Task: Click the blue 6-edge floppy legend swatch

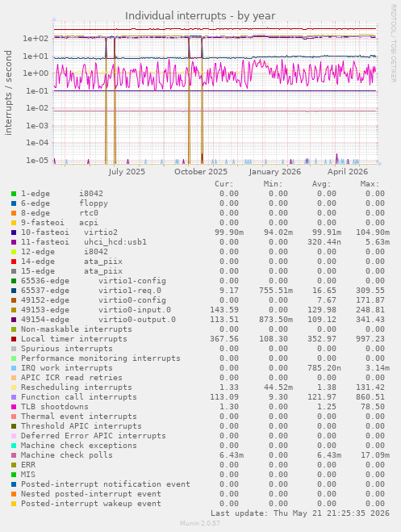Action: (x=14, y=203)
